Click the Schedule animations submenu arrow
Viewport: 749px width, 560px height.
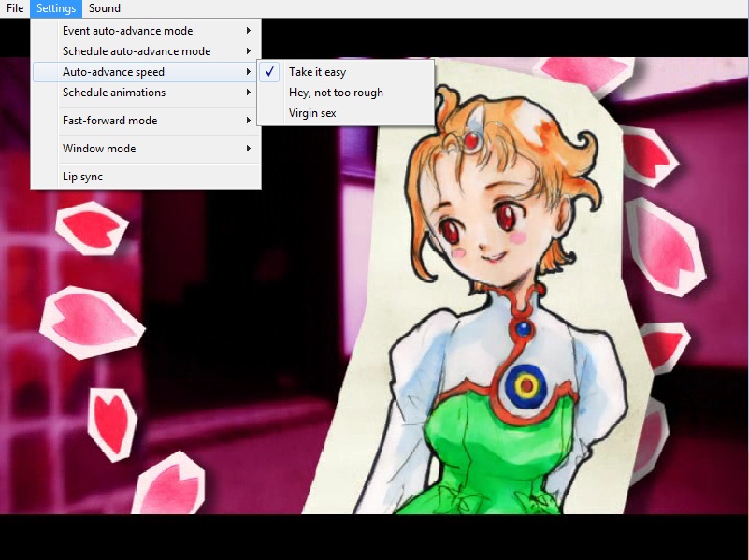[249, 93]
